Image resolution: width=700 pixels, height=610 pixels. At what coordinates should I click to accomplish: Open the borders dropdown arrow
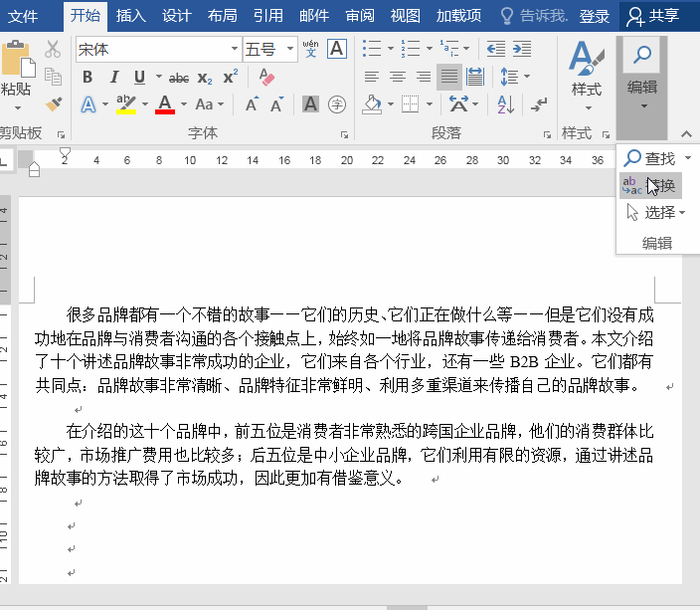point(430,104)
